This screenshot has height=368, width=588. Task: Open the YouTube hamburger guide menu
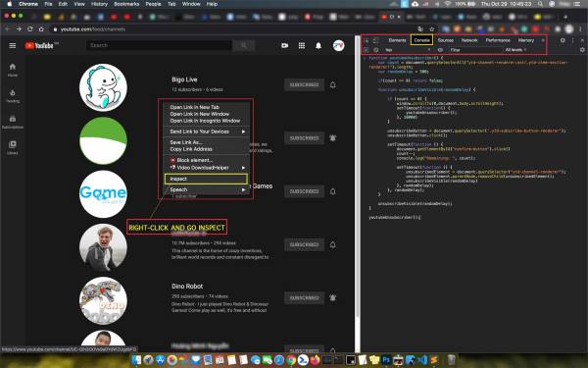click(x=13, y=45)
